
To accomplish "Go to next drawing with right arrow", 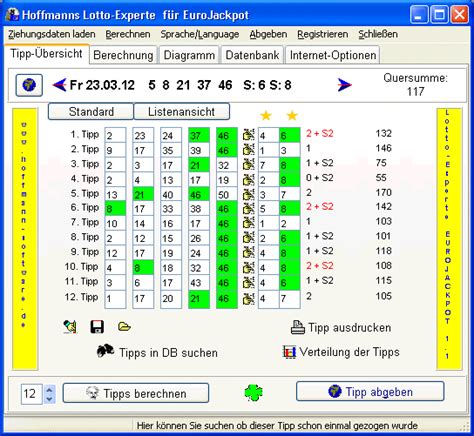I will (x=344, y=85).
